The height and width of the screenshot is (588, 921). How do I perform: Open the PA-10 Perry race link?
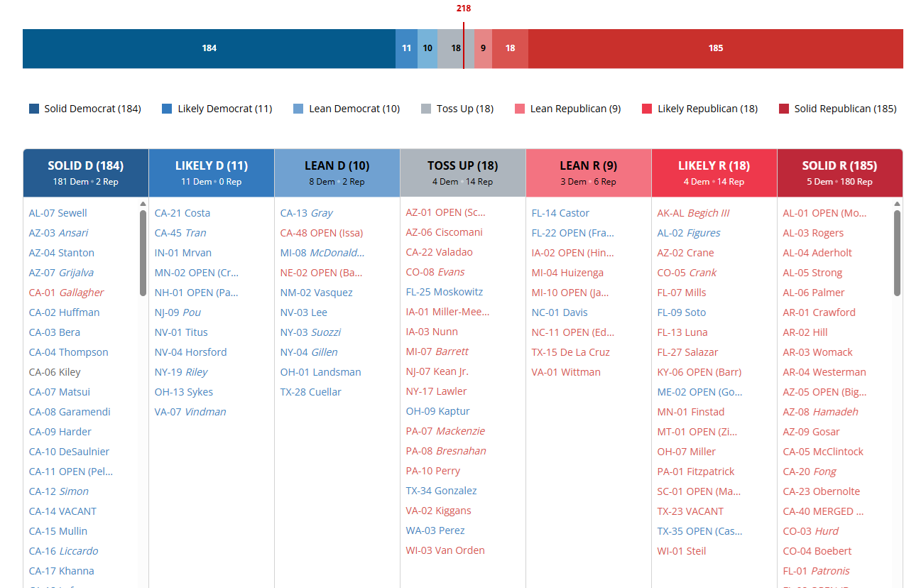pyautogui.click(x=433, y=471)
